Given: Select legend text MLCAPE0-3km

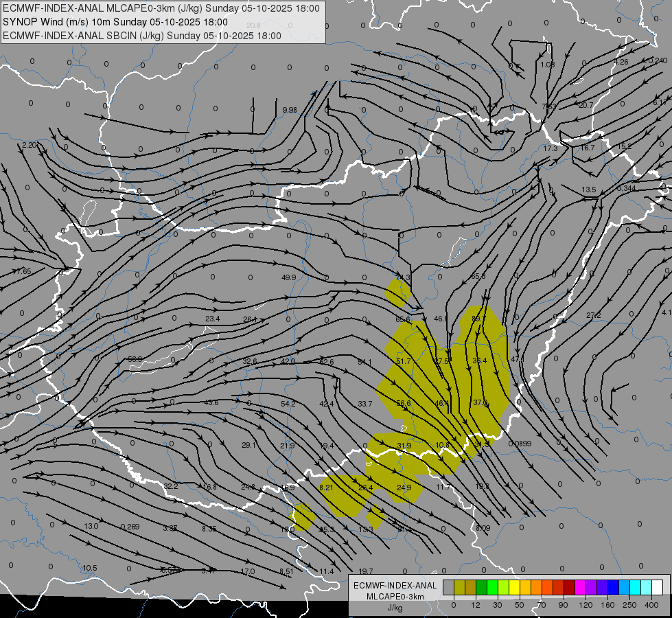Looking at the screenshot, I should [x=395, y=597].
